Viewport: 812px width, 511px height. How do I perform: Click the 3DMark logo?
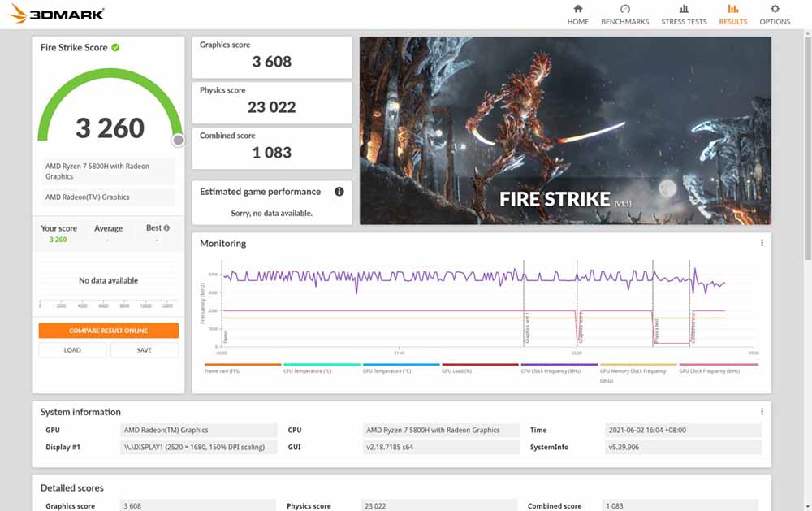(57, 14)
